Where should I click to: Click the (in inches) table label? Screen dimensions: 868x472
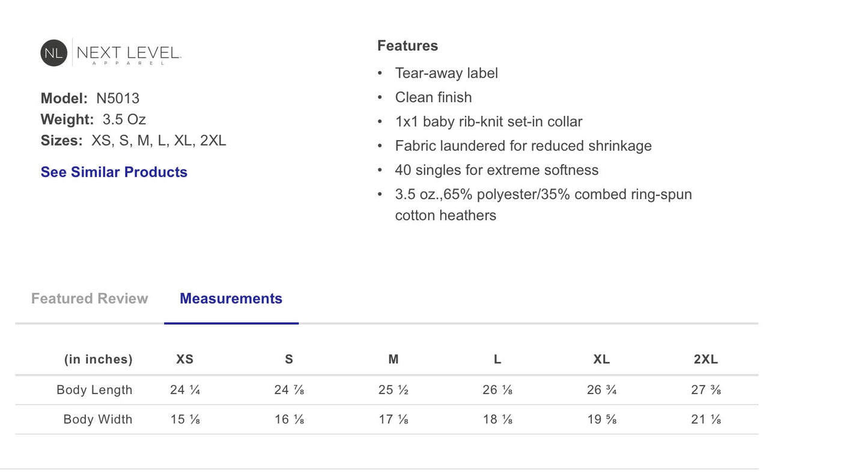tap(99, 360)
